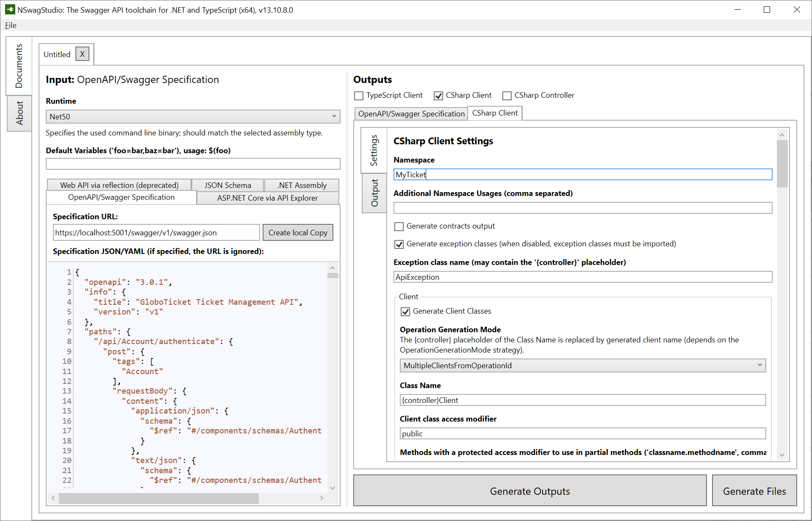Switch to the About side tab

coord(19,113)
